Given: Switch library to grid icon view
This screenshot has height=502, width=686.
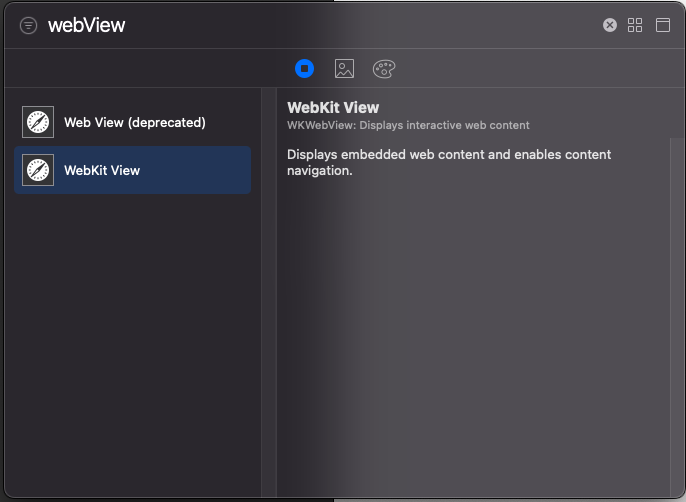Looking at the screenshot, I should pyautogui.click(x=635, y=25).
